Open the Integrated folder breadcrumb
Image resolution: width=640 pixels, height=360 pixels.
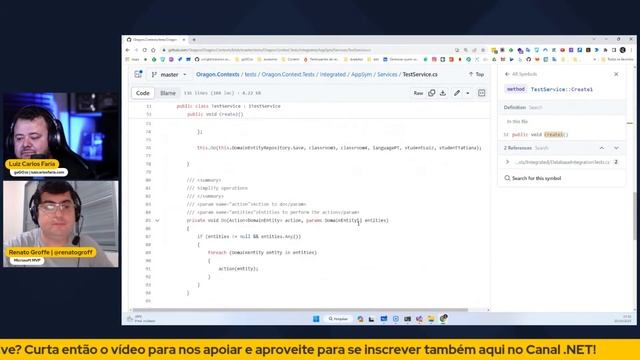(x=333, y=74)
